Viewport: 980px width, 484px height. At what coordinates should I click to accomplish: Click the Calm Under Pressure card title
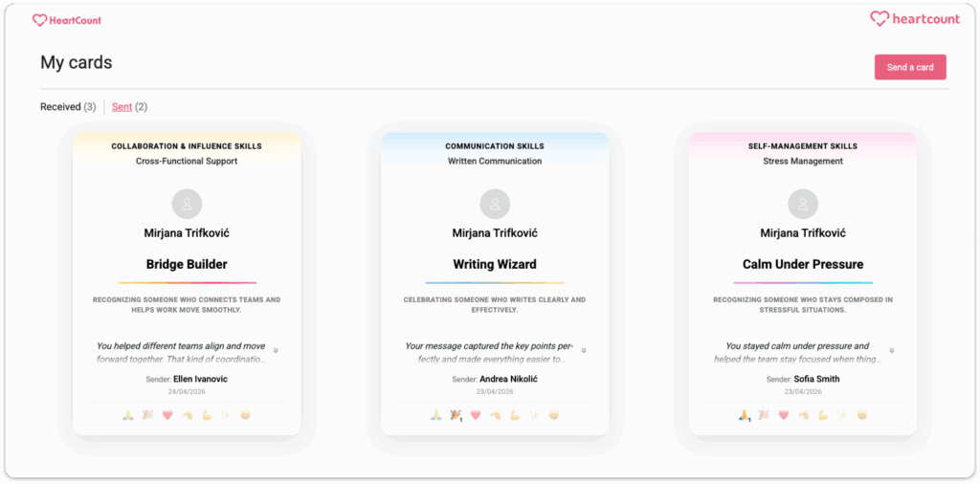click(803, 264)
